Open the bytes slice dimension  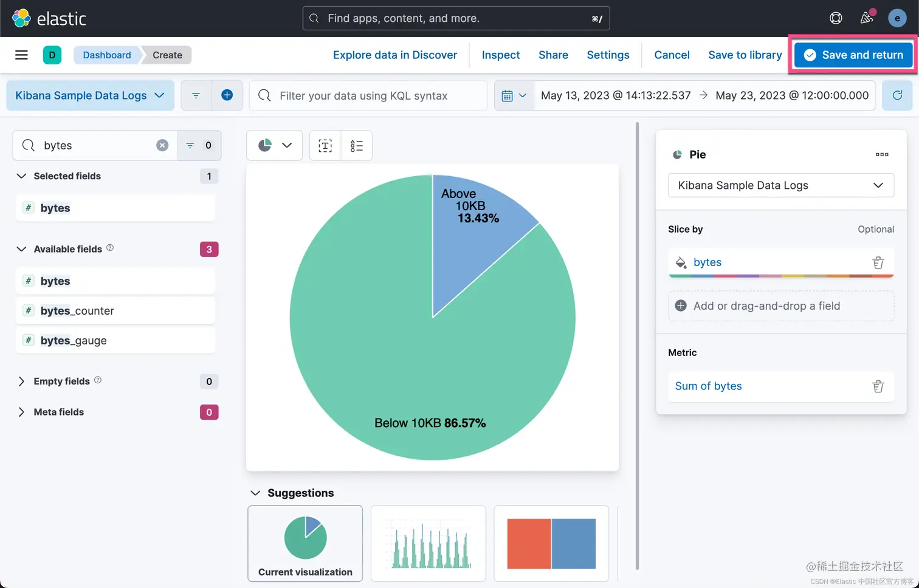(x=707, y=262)
